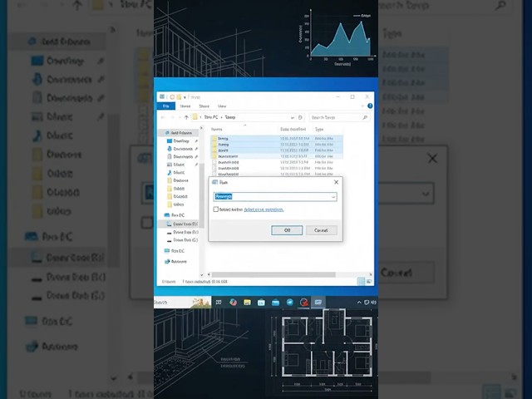Click the magnifier icon in the Explorer search box
Viewport: 532px width, 399px height.
point(365,117)
